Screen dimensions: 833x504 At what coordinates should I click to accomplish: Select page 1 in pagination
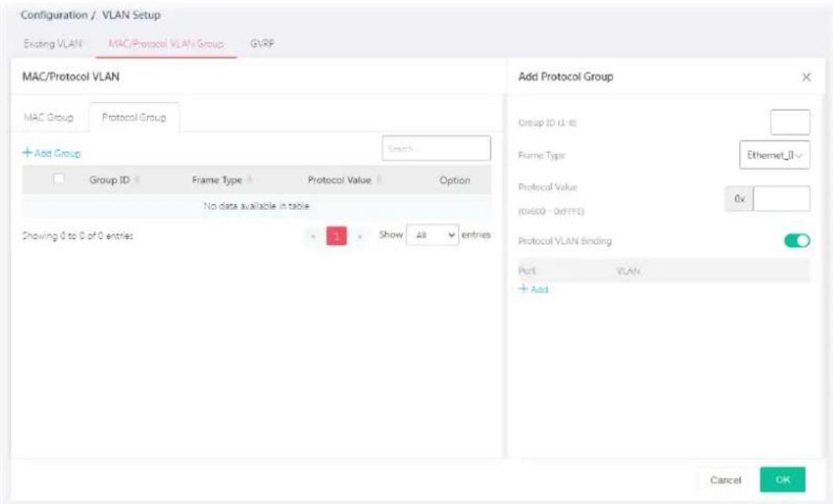click(x=336, y=237)
